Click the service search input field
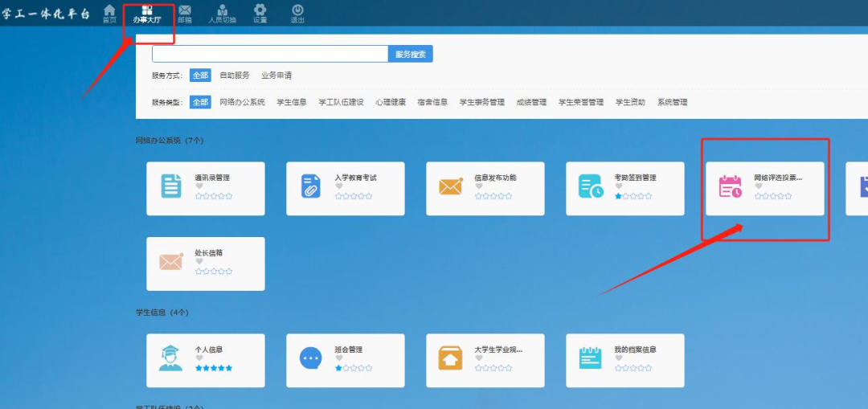Screen dimensions: 868x409 270,54
